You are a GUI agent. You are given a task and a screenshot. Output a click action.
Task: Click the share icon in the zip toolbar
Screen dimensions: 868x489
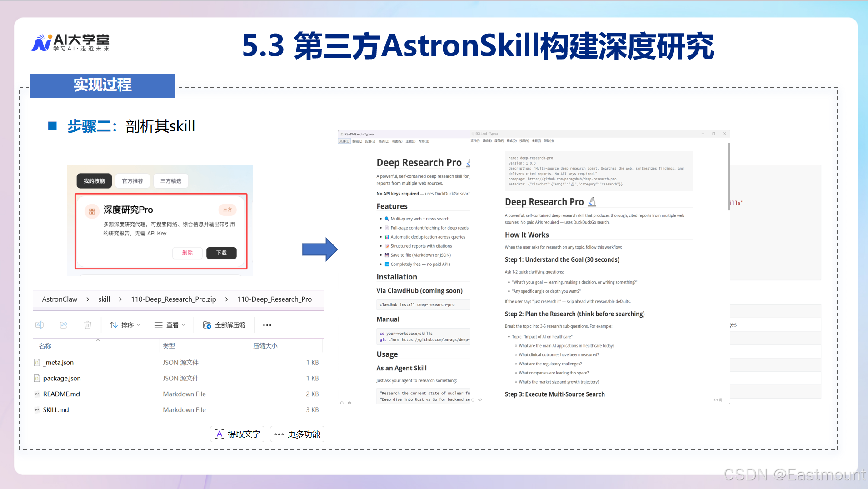[64, 325]
